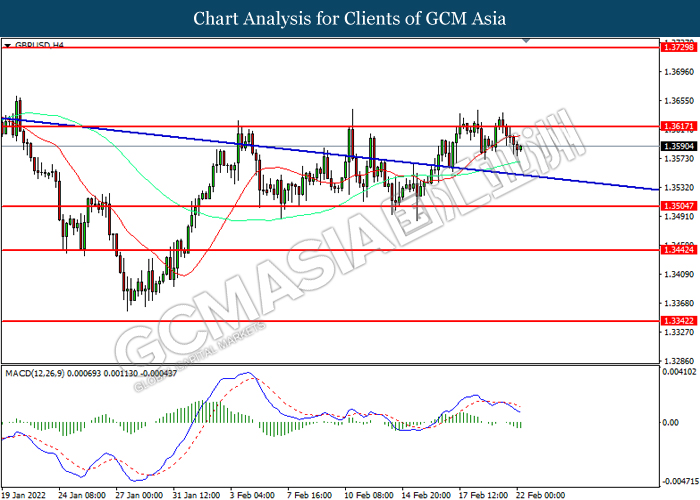Viewport: 700px width, 500px height.
Task: Click the 1.32860 price axis value
Action: pos(679,361)
